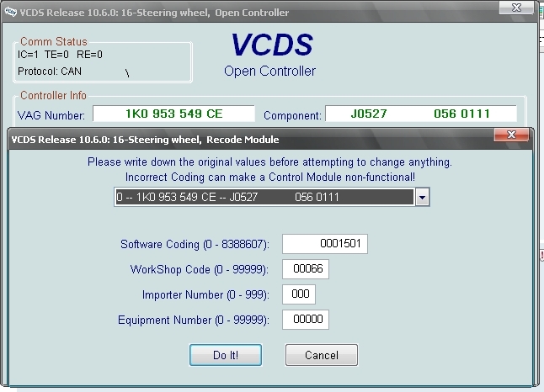Click the Open Controller subtitle text

[269, 71]
